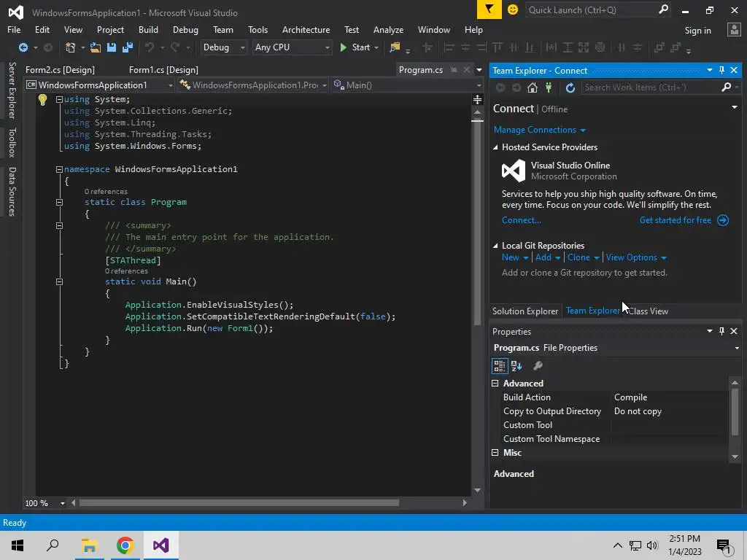The height and width of the screenshot is (560, 747).
Task: Toggle the Program.cs tab pin
Action: point(454,69)
